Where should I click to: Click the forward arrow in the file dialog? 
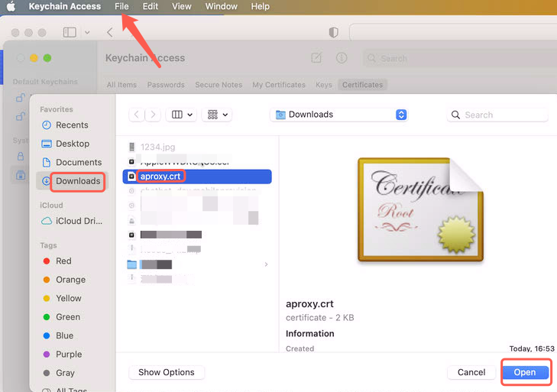[153, 115]
